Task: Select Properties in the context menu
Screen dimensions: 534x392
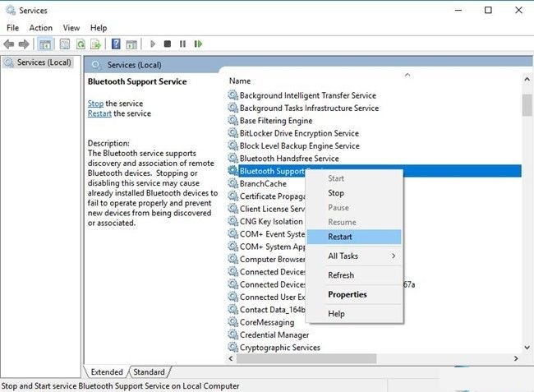Action: (x=347, y=294)
